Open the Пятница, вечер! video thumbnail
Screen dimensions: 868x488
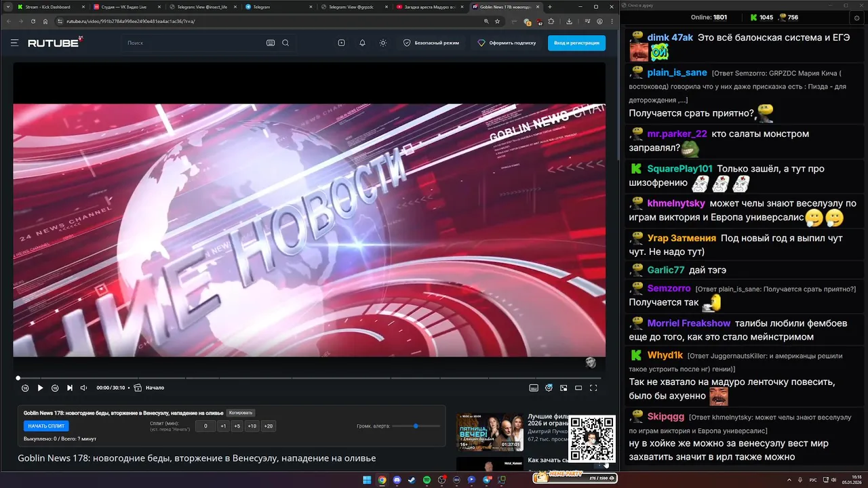(x=490, y=432)
